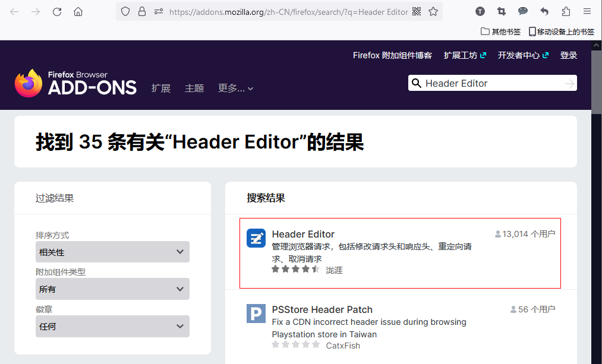Click the 13,014 个用户 count
Image resolution: width=602 pixels, height=364 pixels.
click(525, 234)
